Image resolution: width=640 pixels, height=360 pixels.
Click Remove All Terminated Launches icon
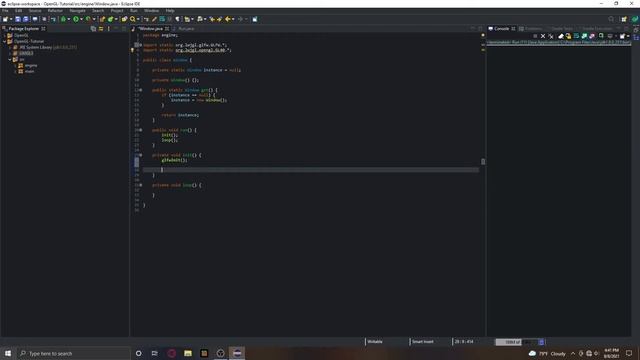[x=551, y=36]
